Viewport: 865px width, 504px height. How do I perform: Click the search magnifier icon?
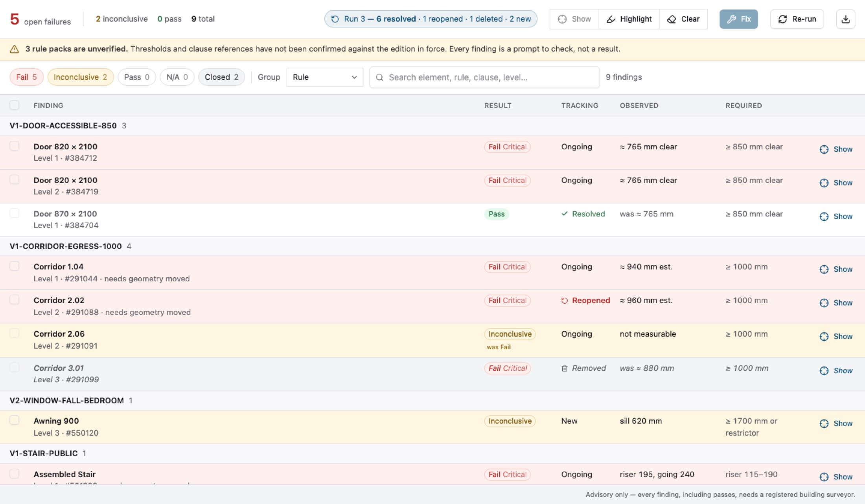point(379,77)
